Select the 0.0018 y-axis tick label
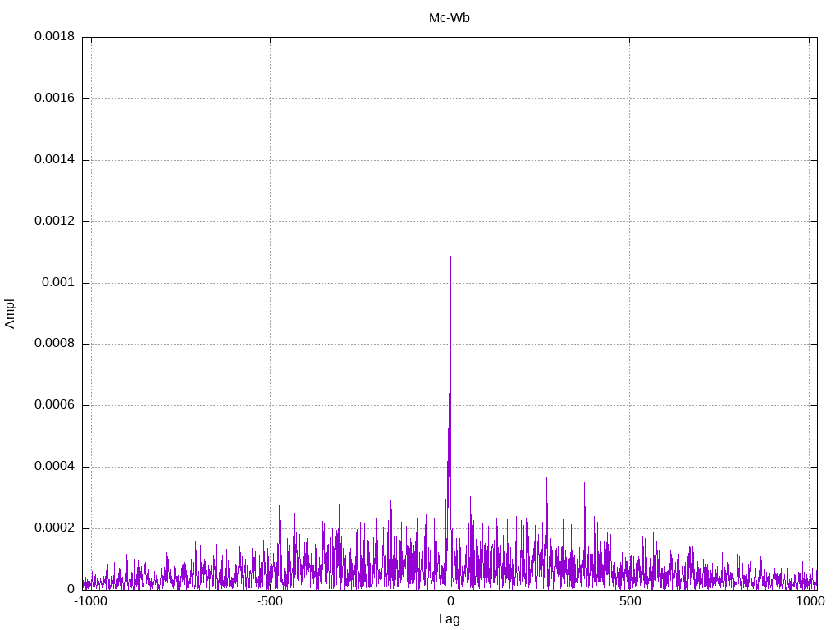 point(54,37)
